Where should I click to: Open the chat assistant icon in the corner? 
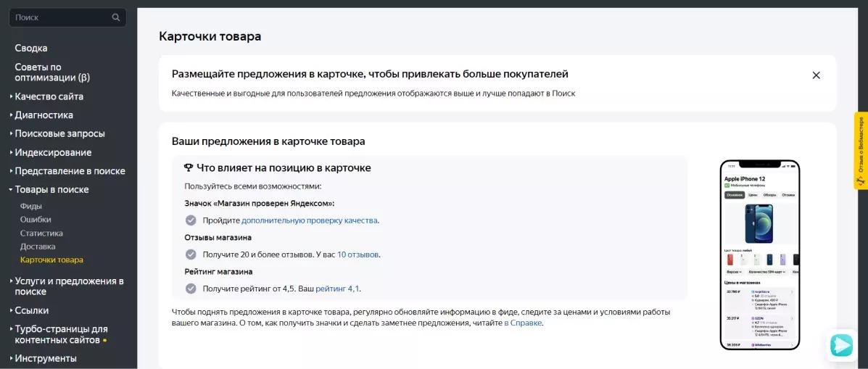(841, 345)
